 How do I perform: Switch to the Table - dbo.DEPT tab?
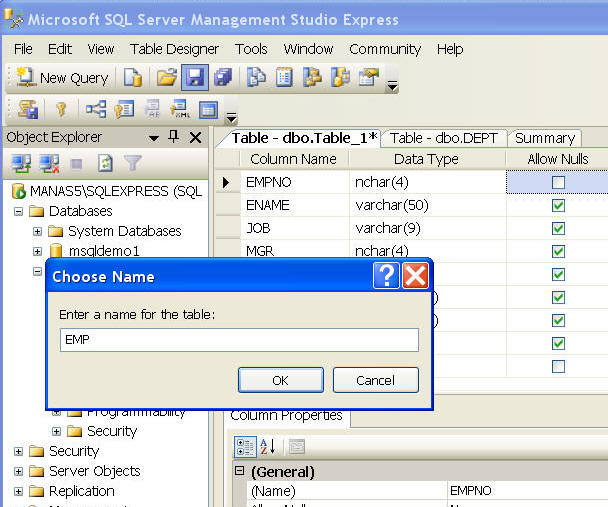(444, 138)
